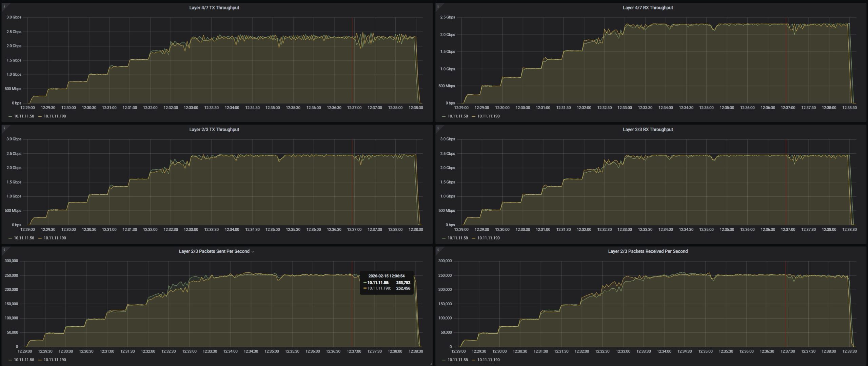Screen dimensions: 868x366
Task: Toggle 10.11.11.190 series in Layer 4/7 RX legend
Action: tap(488, 116)
